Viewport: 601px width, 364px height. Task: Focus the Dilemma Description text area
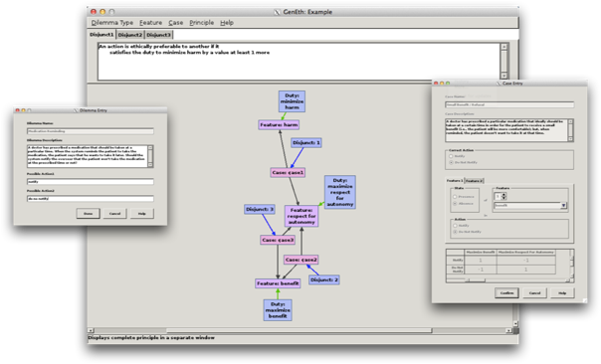(x=88, y=156)
